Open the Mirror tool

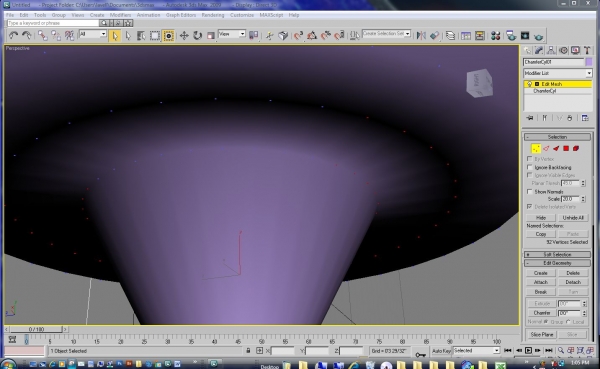(x=421, y=36)
